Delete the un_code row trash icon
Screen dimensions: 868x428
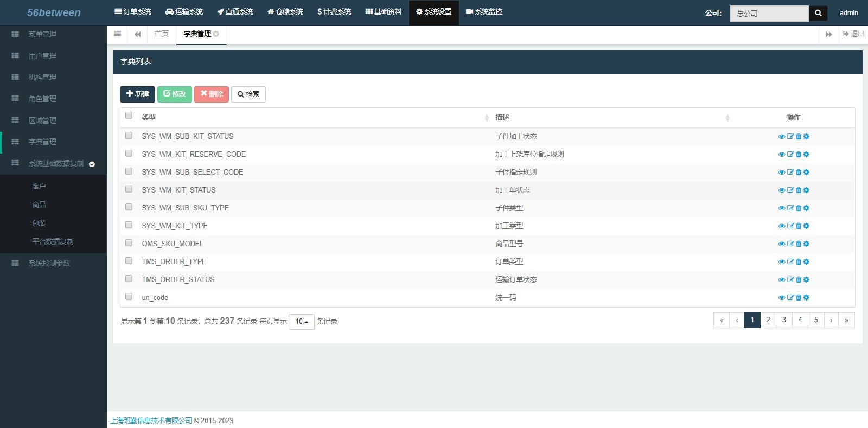[x=799, y=298]
